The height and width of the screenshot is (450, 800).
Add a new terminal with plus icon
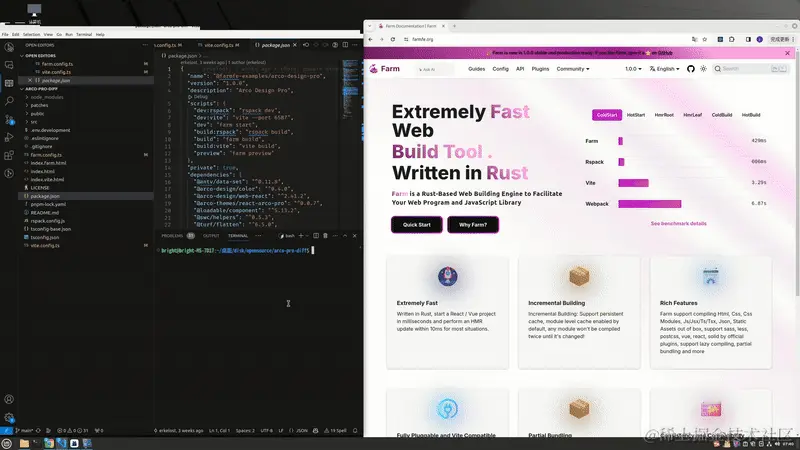(x=301, y=236)
